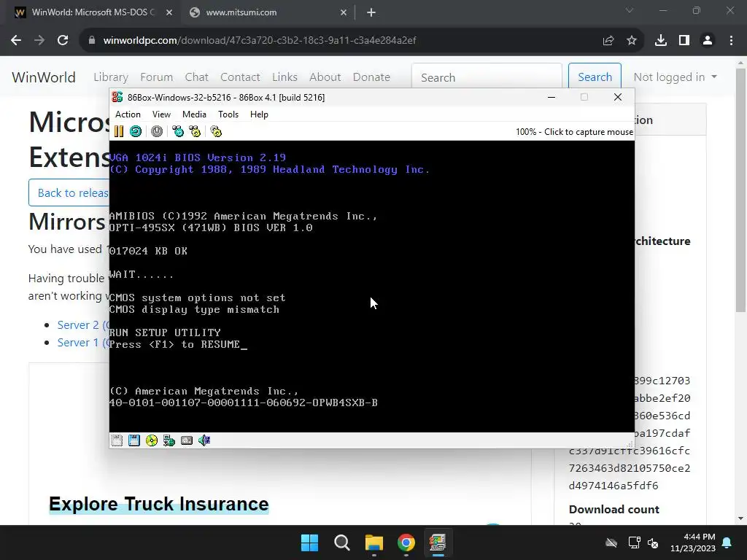747x560 pixels.
Task: Download from the Server 1 mirror link
Action: (x=83, y=343)
